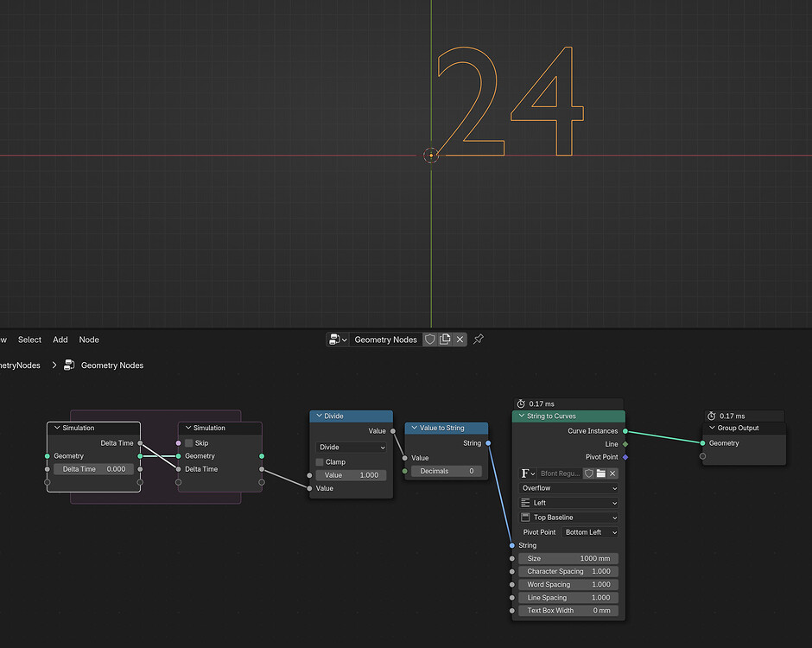Enable the Skip checkbox in Simulation node

coord(189,443)
